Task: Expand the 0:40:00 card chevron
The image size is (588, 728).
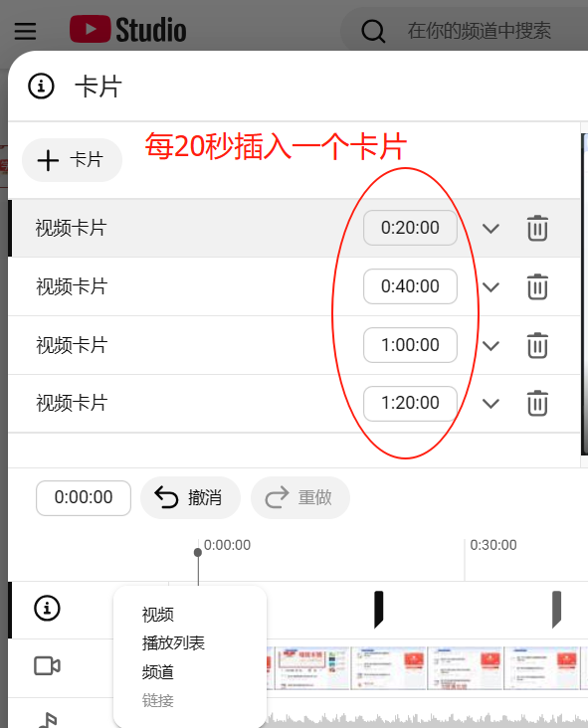Action: pyautogui.click(x=490, y=287)
